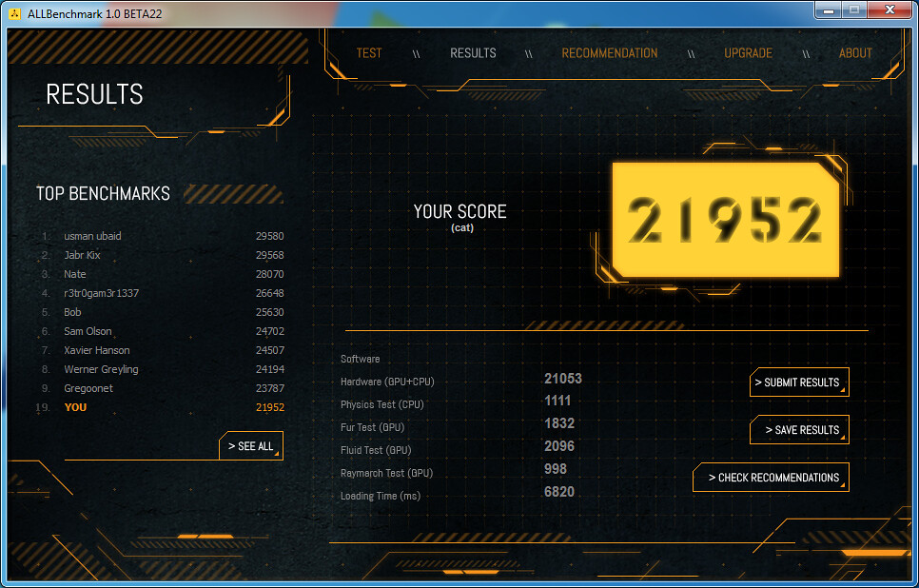Screen dimensions: 919x588
Task: Click the yellow 21952 score panel
Action: click(x=725, y=221)
